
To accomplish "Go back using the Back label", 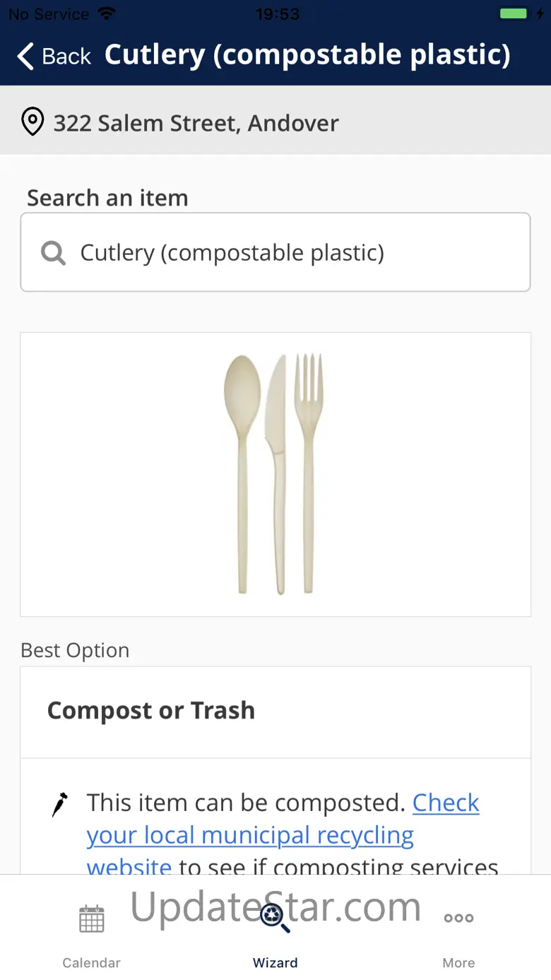I will point(66,57).
